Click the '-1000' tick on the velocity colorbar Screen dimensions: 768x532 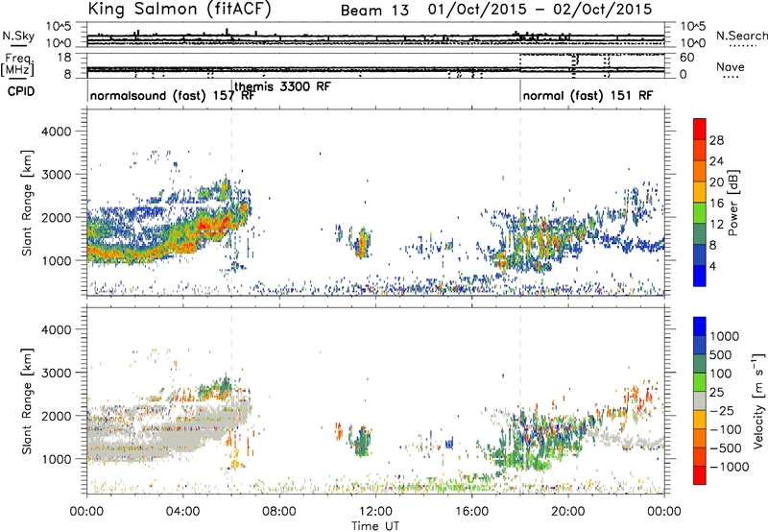[730, 467]
